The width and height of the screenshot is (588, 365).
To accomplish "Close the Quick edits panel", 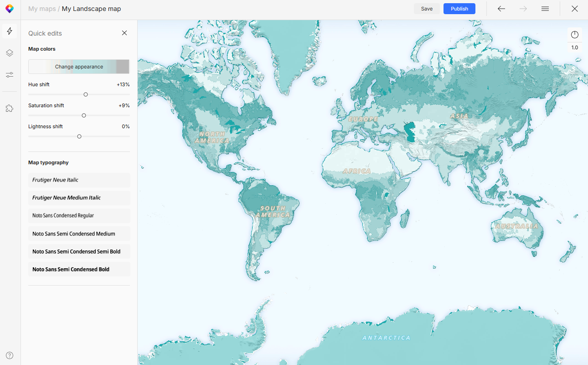I will click(x=124, y=33).
